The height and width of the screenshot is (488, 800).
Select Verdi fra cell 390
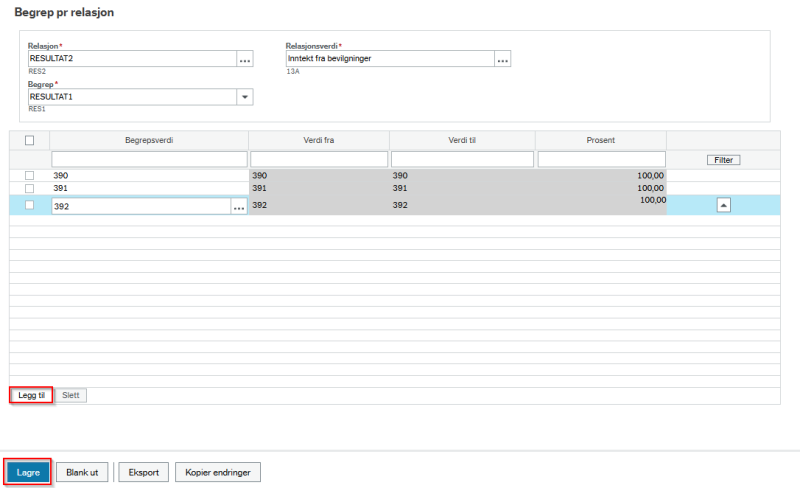pos(319,176)
